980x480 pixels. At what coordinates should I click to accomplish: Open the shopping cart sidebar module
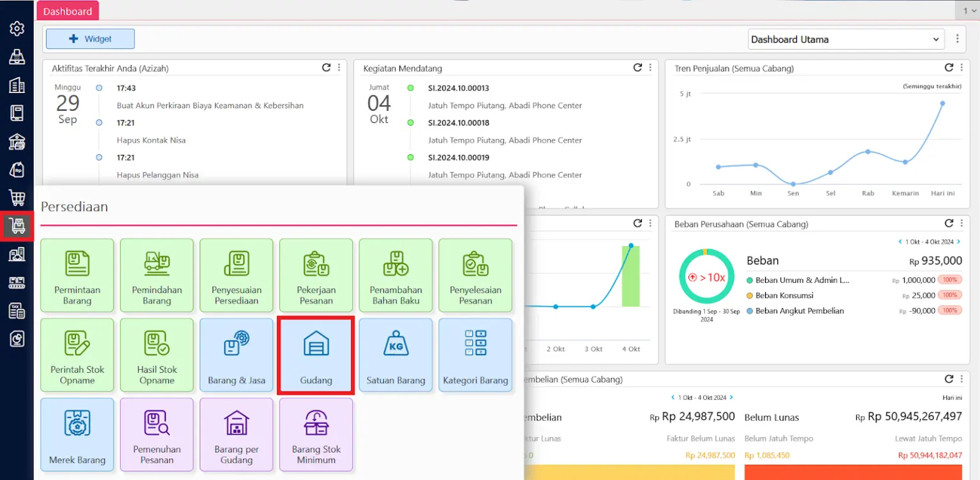point(17,198)
